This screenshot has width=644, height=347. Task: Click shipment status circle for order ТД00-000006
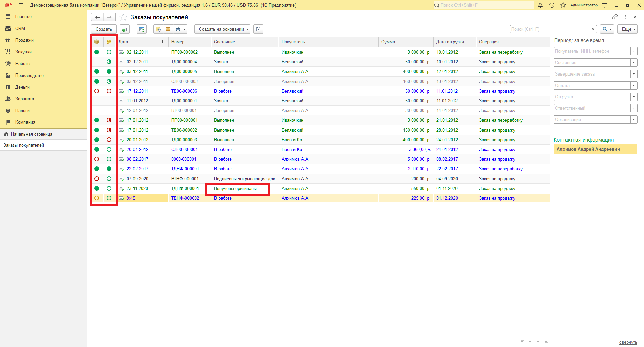point(97,91)
